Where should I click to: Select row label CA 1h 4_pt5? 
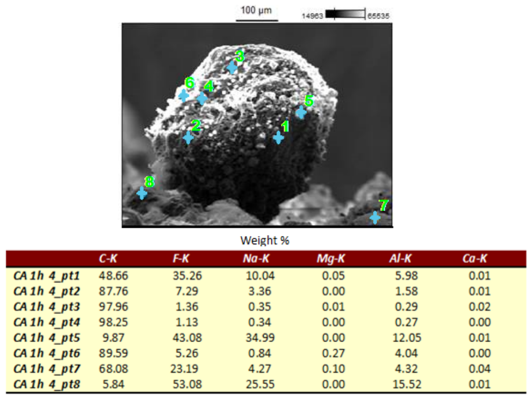47,337
